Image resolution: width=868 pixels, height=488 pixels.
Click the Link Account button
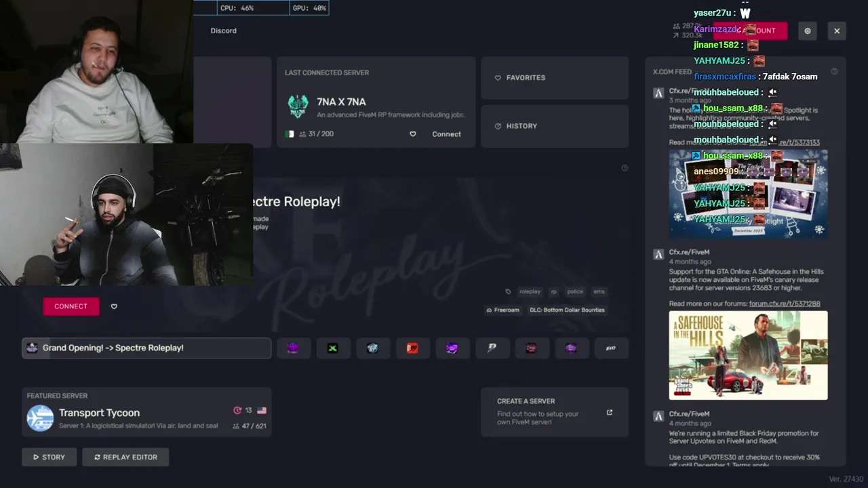pyautogui.click(x=750, y=30)
